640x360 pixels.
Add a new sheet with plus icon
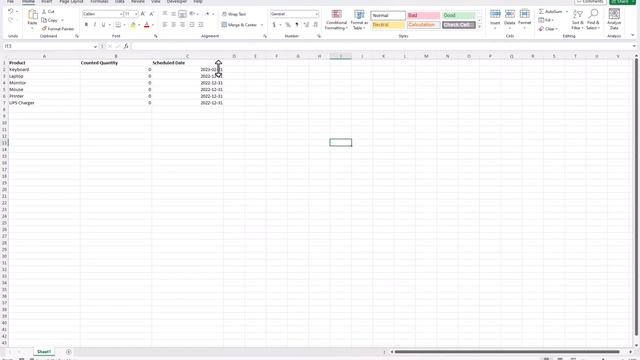point(69,352)
